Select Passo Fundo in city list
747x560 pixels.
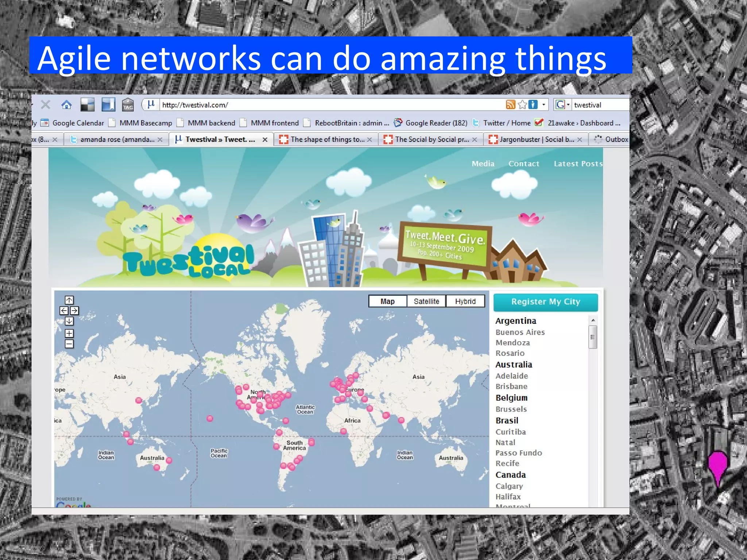point(519,453)
